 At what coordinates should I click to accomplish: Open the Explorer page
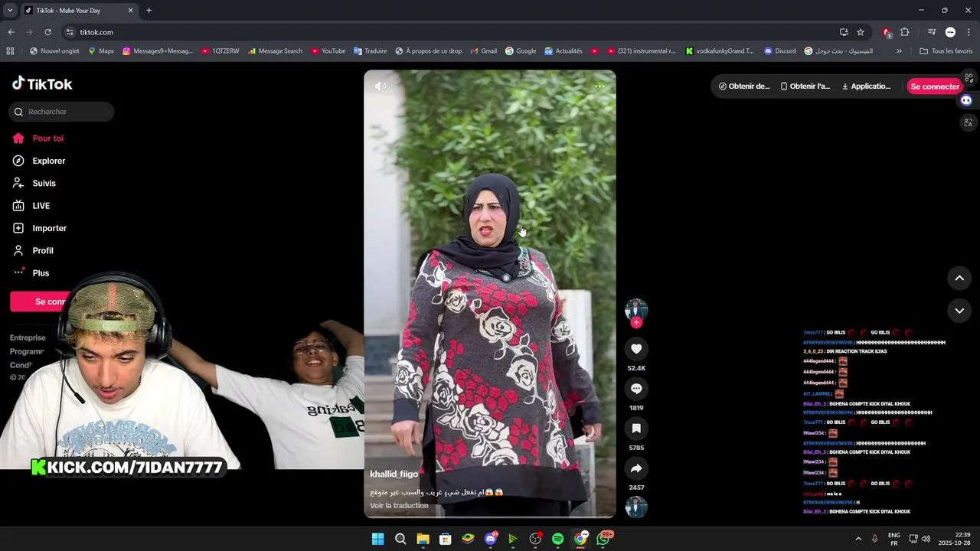point(48,161)
